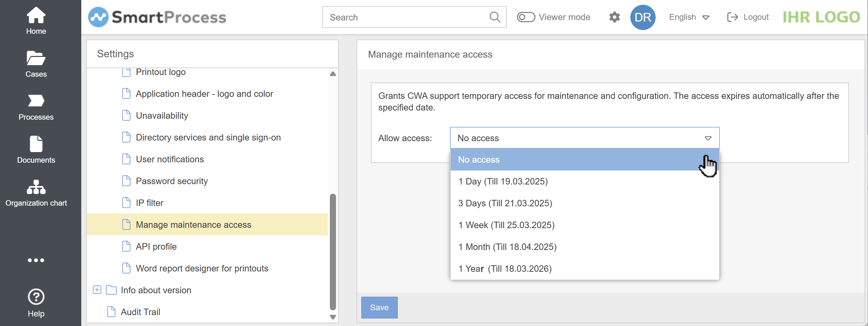868x326 pixels.
Task: Choose 1 Month (Till 18.04.2025) option
Action: 507,247
